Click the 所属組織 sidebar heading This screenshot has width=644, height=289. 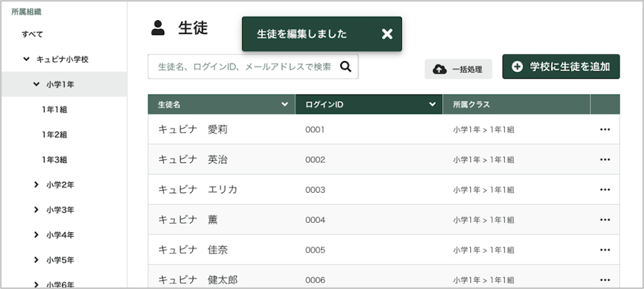coord(26,12)
